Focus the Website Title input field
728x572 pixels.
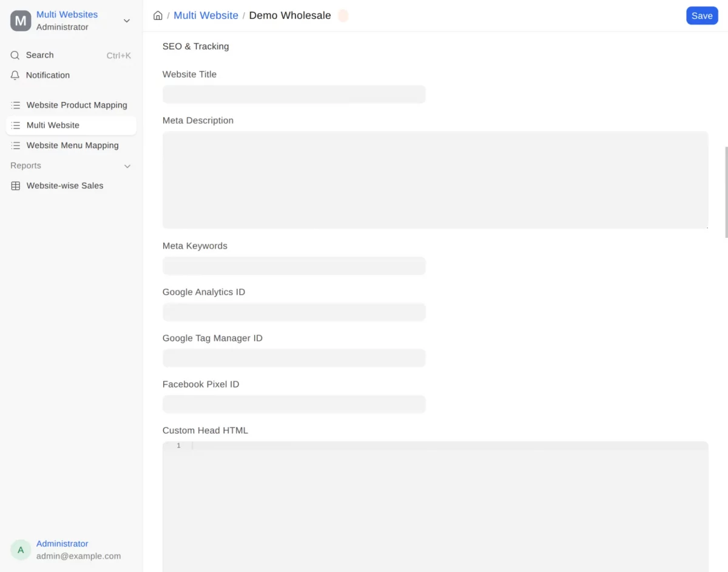294,94
